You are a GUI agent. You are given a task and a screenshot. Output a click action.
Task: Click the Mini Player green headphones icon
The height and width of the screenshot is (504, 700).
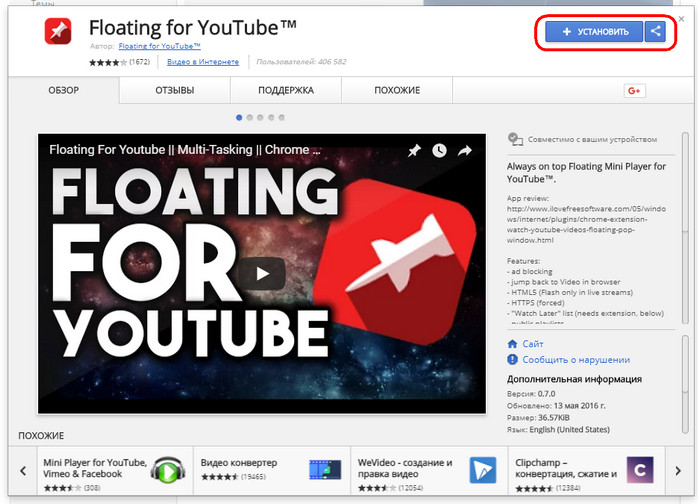(x=168, y=470)
